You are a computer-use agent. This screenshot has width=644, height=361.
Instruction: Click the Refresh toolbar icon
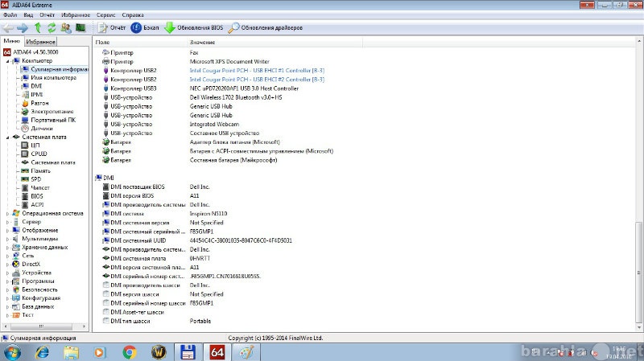(52, 28)
